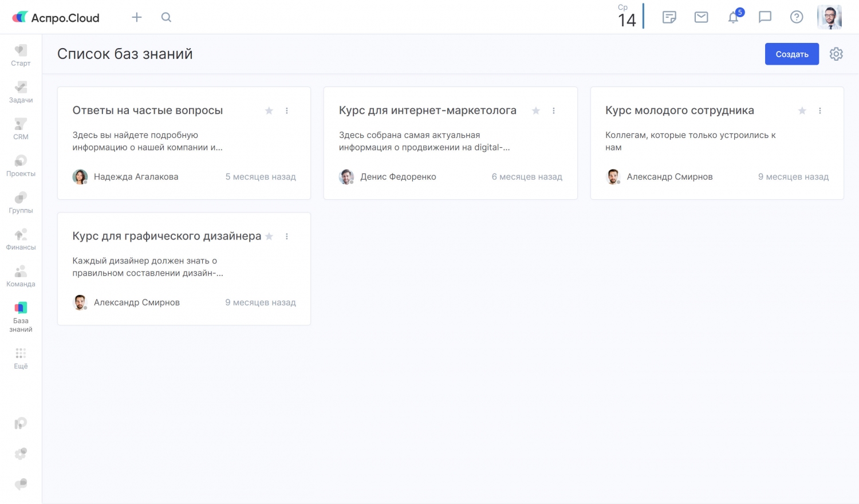This screenshot has height=504, width=859.
Task: Open knowledge base list settings gear
Action: point(836,54)
